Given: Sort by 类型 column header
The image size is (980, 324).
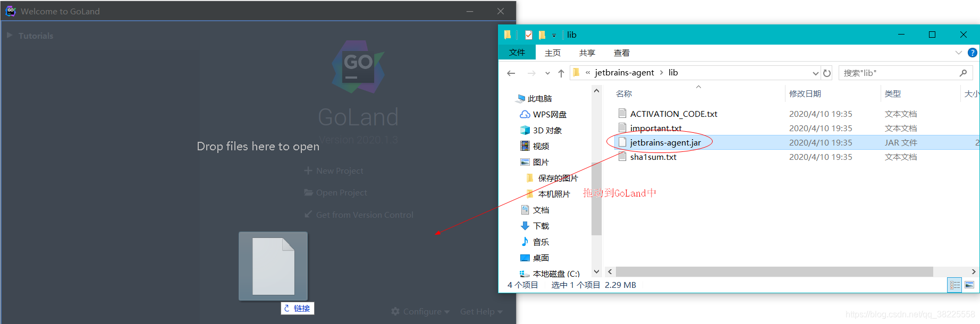Looking at the screenshot, I should click(892, 93).
